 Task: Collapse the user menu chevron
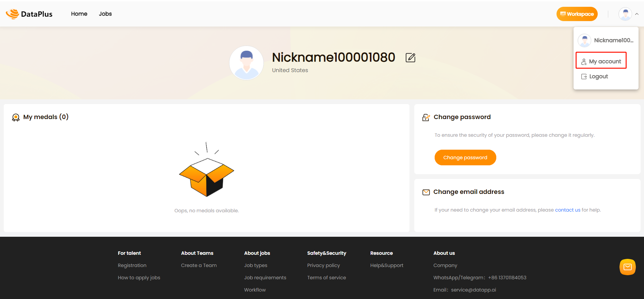[637, 14]
